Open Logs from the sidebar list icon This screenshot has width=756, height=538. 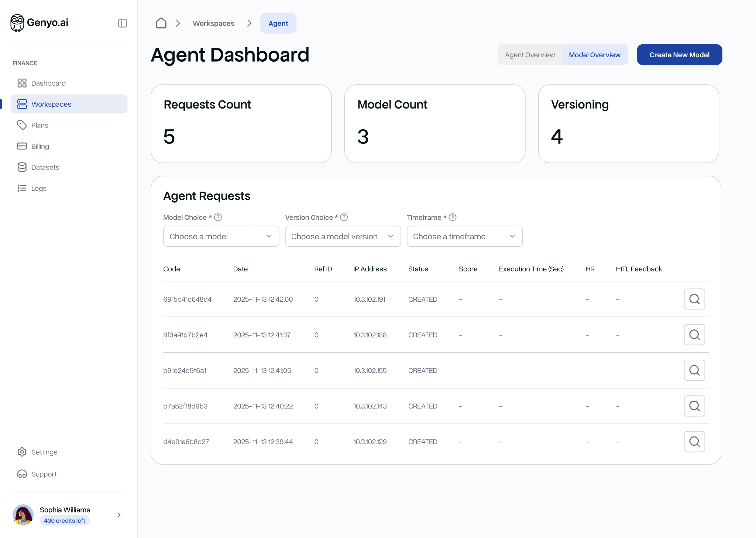tap(22, 188)
